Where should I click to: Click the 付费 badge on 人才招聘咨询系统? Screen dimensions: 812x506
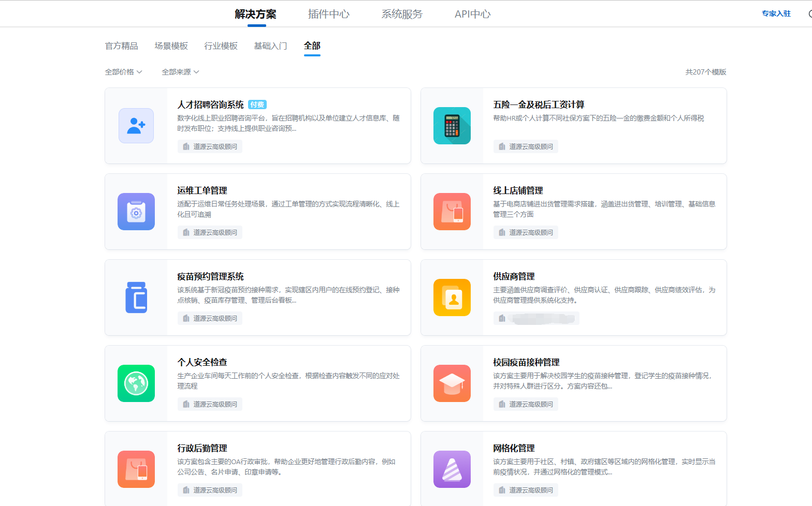point(257,105)
